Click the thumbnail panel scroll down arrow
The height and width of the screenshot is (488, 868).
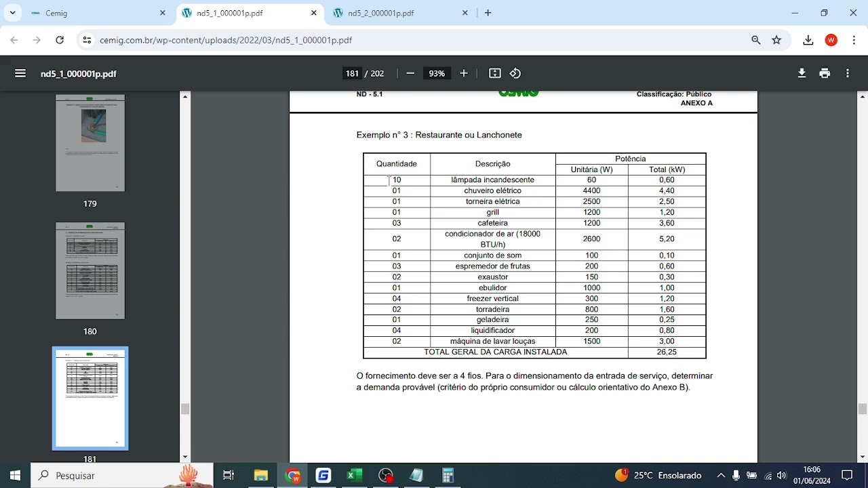[185, 457]
